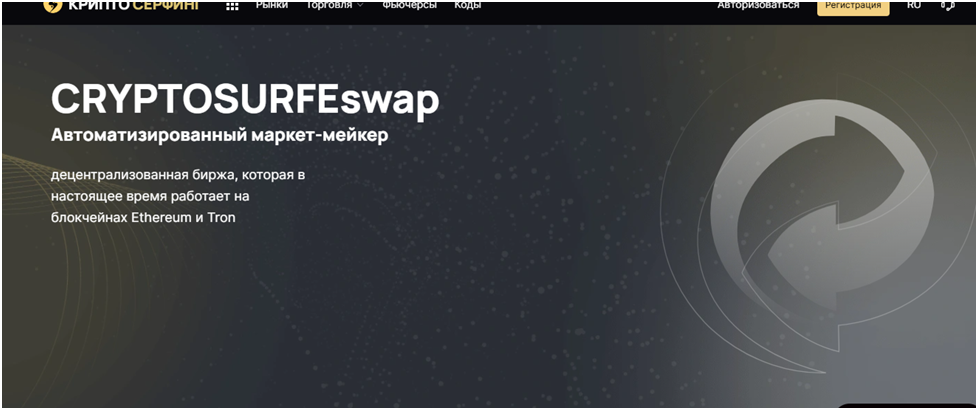Click the настоящее время работает на line
Image resolution: width=978 pixels, height=410 pixels.
150,197
